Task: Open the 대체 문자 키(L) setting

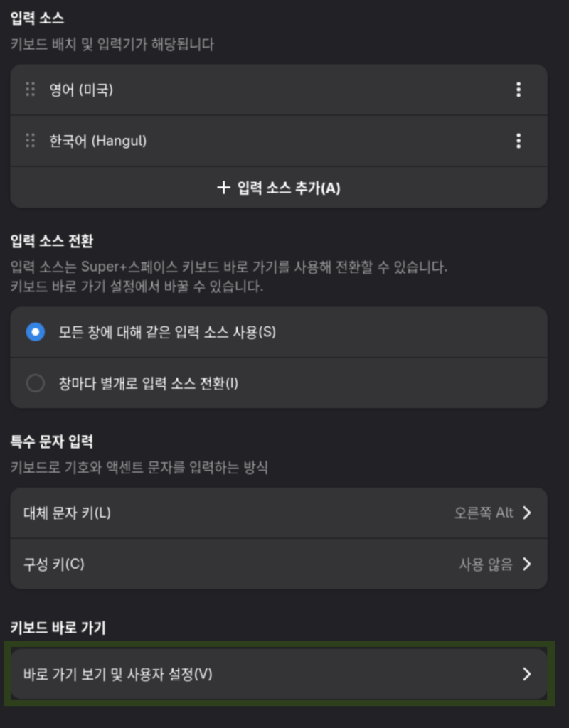Action: pyautogui.click(x=68, y=513)
